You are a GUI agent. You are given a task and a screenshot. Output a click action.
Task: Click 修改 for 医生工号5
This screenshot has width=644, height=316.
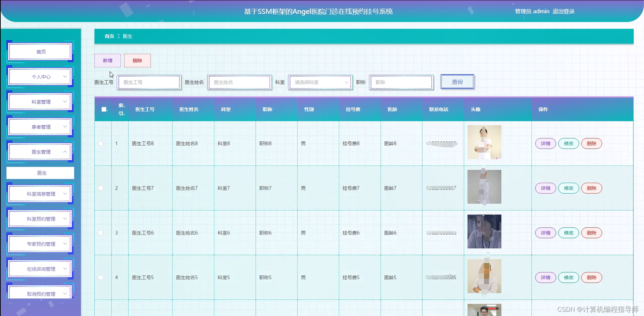pos(569,277)
